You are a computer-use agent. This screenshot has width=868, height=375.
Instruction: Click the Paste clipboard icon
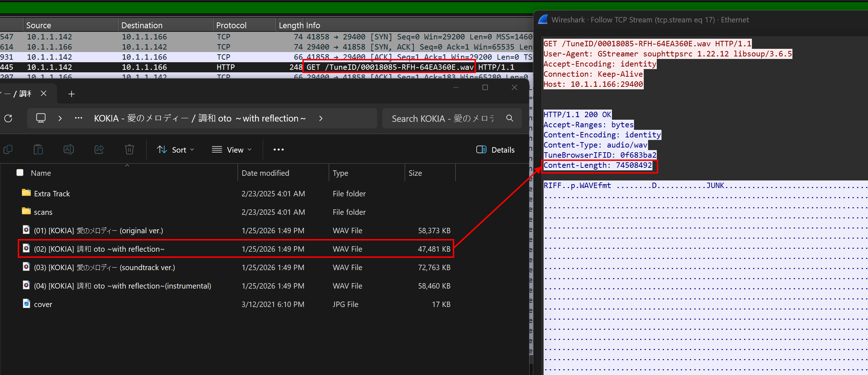[38, 149]
